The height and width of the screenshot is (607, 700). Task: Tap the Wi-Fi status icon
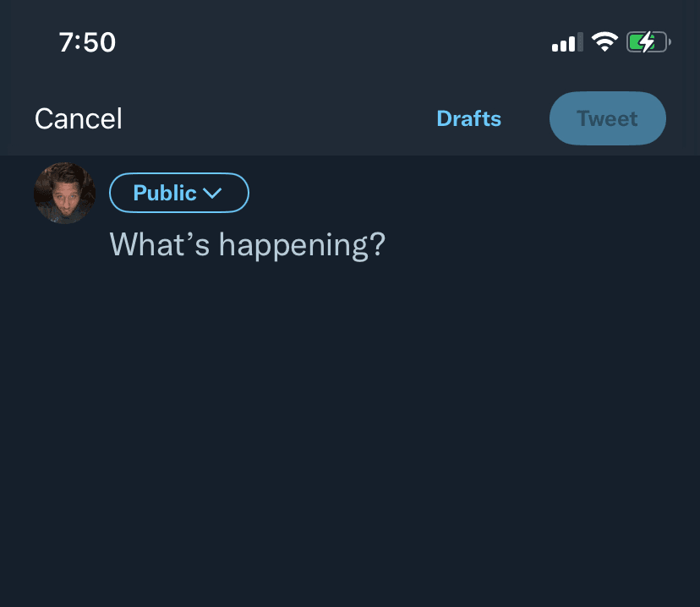[604, 41]
